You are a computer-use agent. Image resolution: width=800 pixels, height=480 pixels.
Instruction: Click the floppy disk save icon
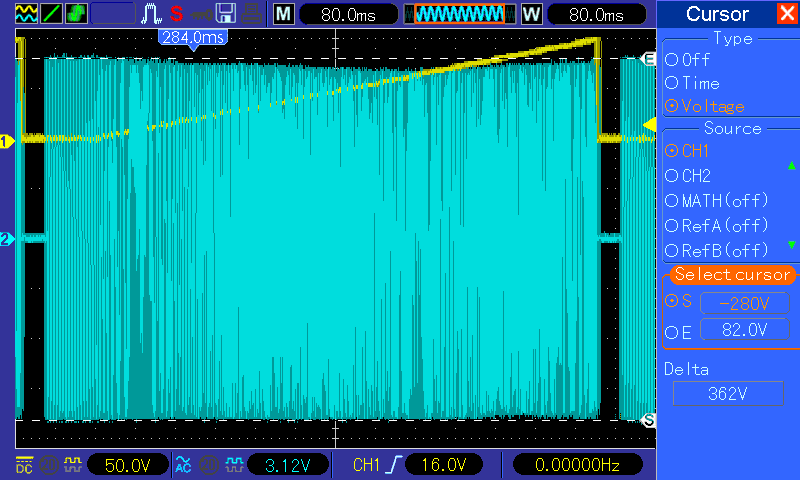226,14
